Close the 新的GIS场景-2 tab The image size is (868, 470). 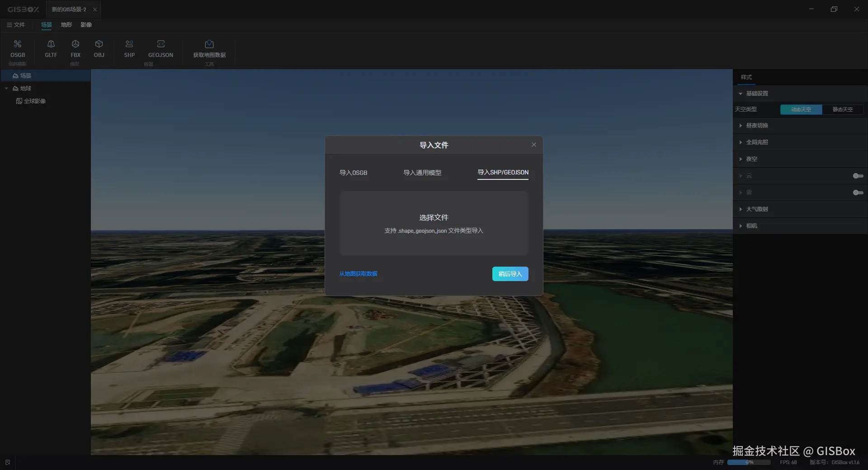[x=95, y=9]
